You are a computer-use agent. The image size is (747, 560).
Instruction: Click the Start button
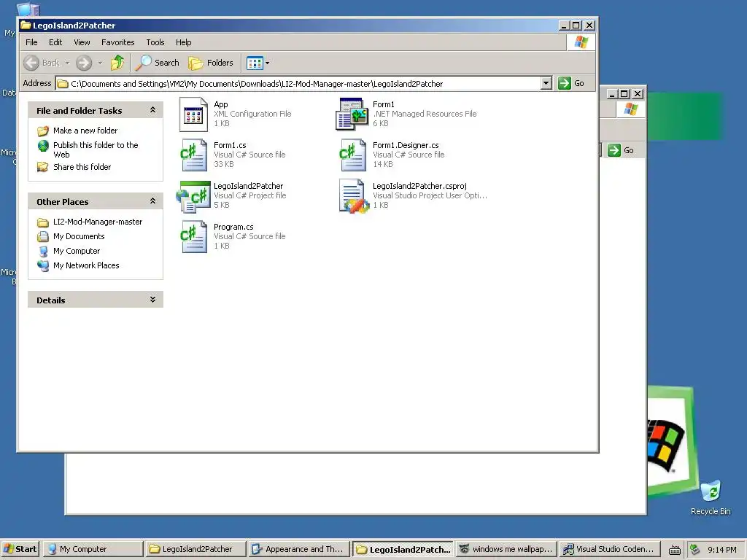point(20,549)
